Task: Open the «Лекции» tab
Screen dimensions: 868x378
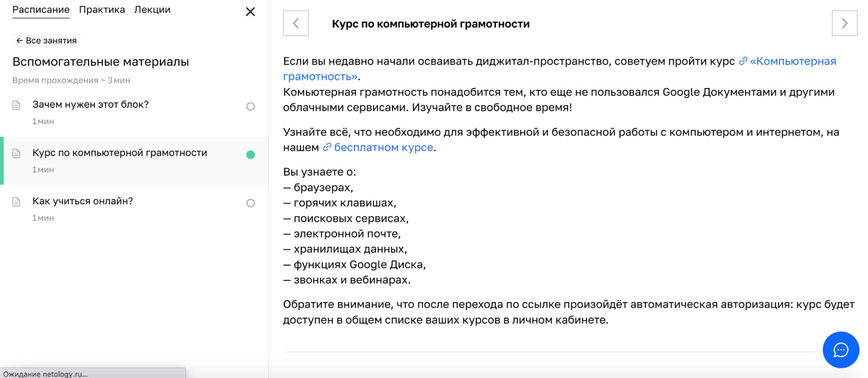Action: click(152, 9)
